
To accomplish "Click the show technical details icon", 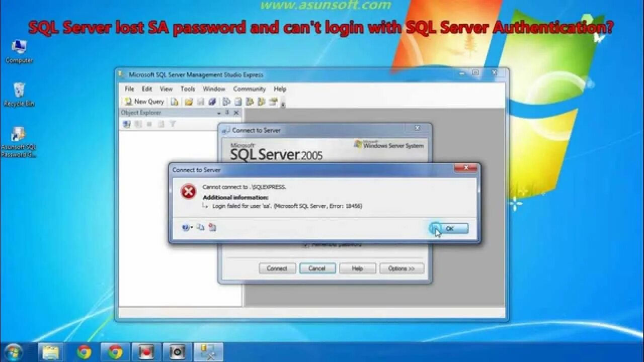I will tap(212, 228).
